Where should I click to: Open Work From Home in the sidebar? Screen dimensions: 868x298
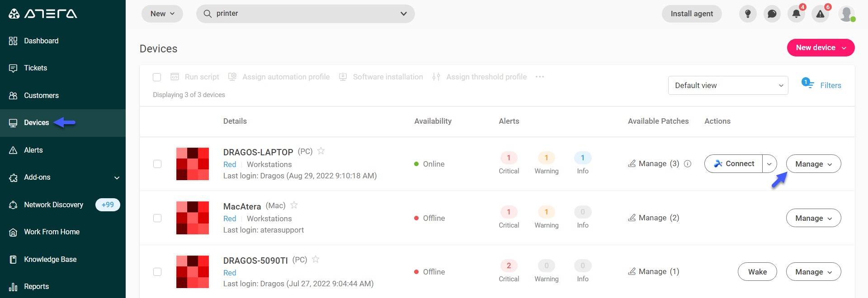coord(63,232)
